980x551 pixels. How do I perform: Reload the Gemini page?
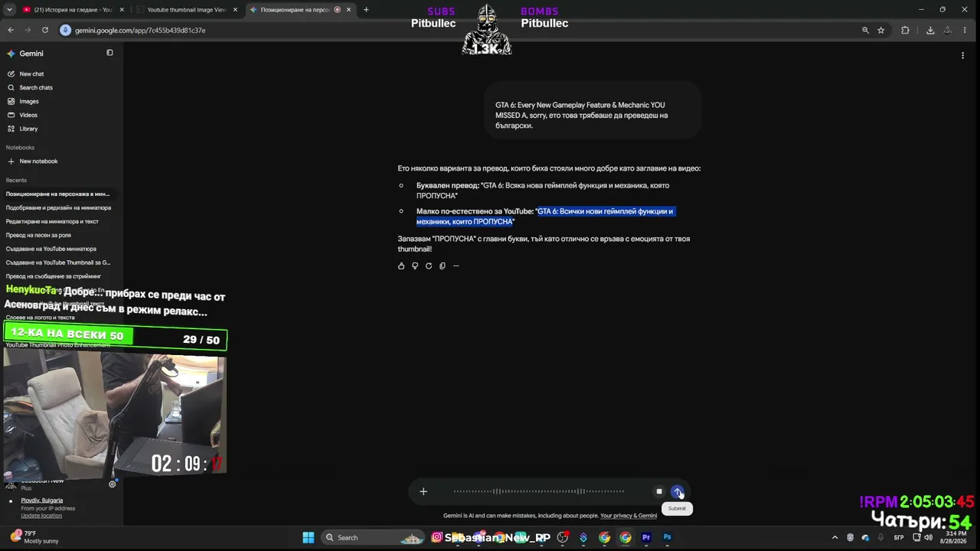(45, 30)
